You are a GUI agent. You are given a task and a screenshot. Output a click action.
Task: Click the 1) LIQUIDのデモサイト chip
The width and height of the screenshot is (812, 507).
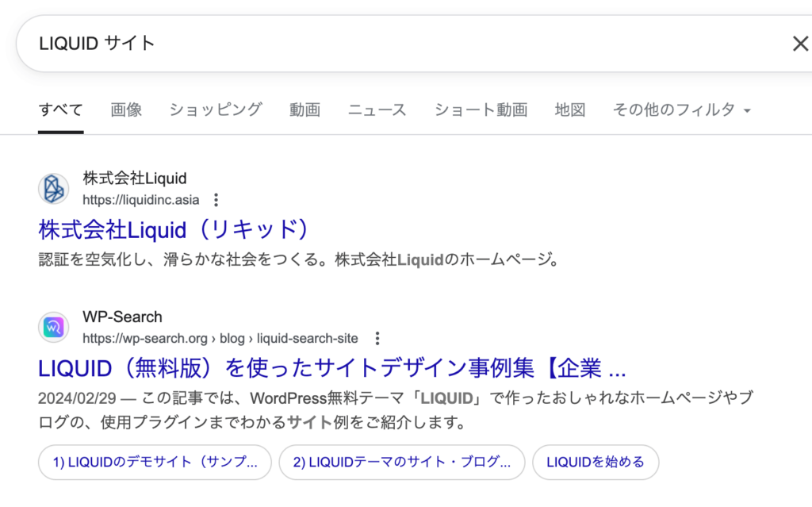coord(155,462)
